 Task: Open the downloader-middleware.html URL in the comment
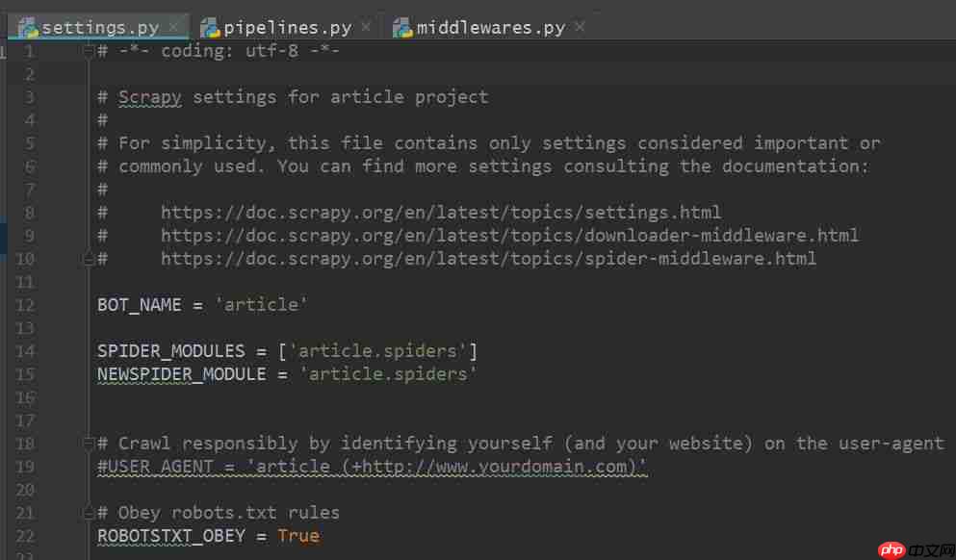tap(509, 236)
